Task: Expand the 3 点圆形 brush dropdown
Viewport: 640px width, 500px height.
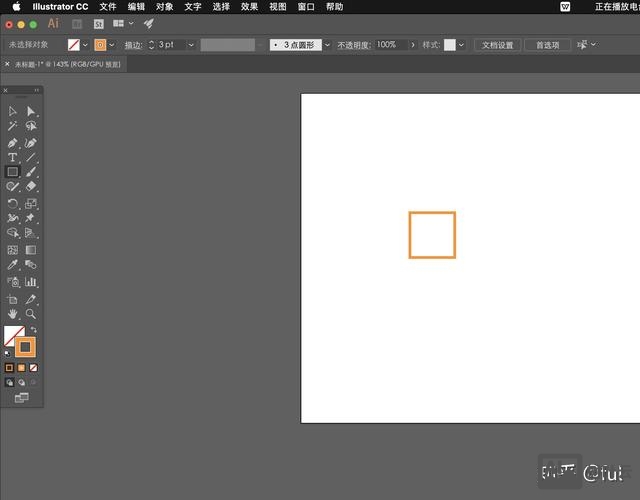Action: [327, 45]
